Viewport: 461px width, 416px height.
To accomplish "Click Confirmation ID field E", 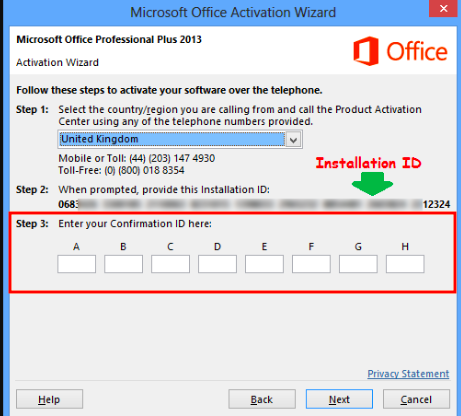I will tap(264, 264).
